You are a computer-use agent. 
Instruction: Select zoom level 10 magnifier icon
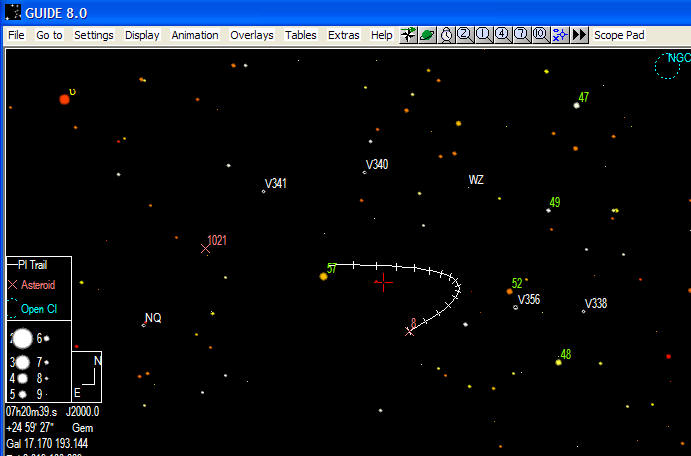(540, 35)
